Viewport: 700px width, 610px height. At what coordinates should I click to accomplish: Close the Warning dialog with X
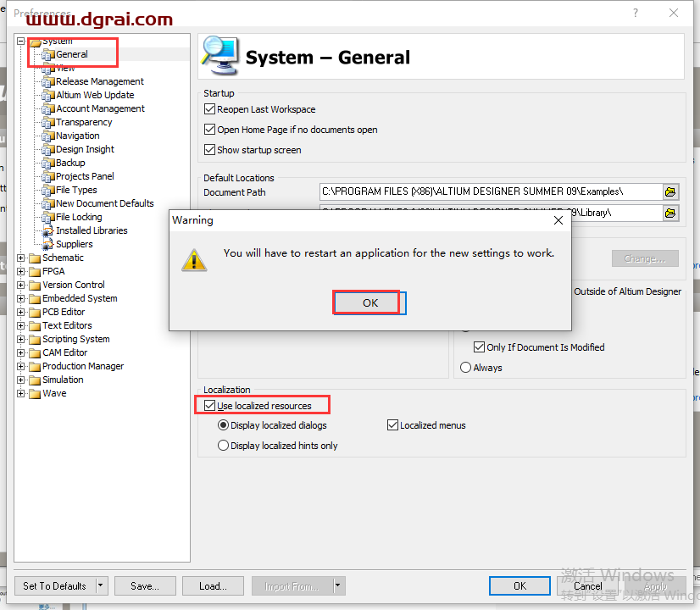[558, 220]
